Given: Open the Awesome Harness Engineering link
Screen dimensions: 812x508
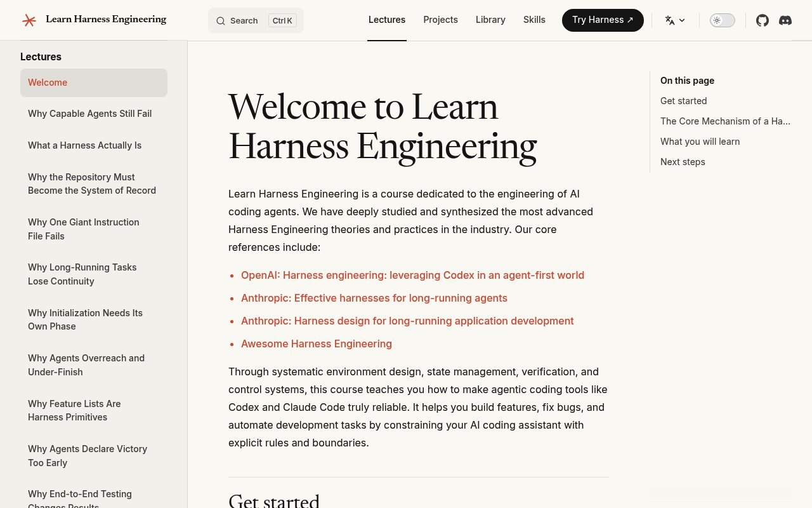Looking at the screenshot, I should 317,344.
